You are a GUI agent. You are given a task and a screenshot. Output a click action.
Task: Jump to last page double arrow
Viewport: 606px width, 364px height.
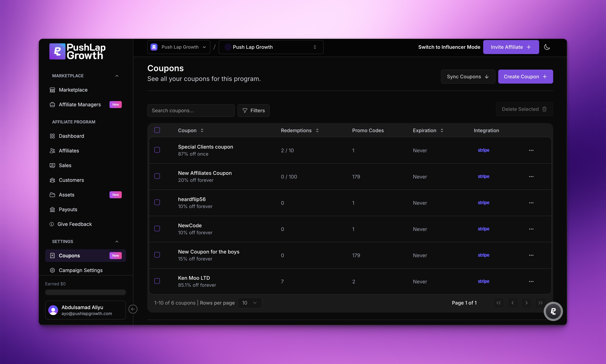coord(540,303)
